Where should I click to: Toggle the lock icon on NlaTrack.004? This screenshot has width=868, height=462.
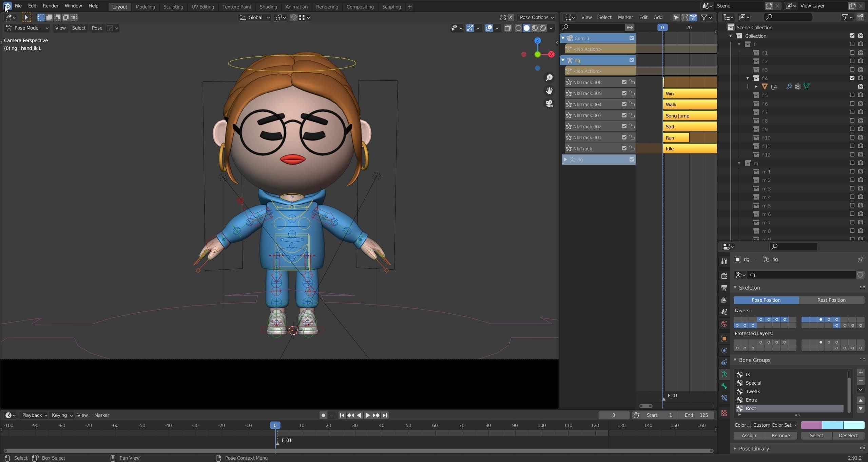coord(632,104)
